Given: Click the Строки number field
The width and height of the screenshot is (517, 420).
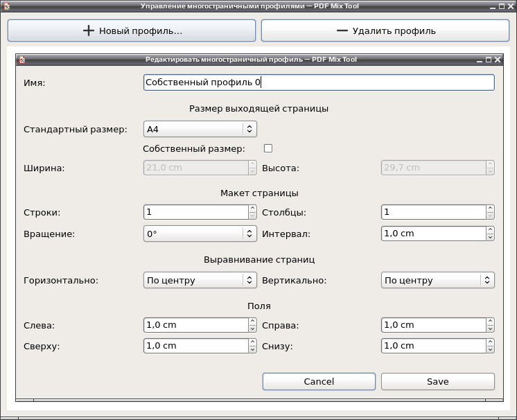Looking at the screenshot, I should point(196,212).
